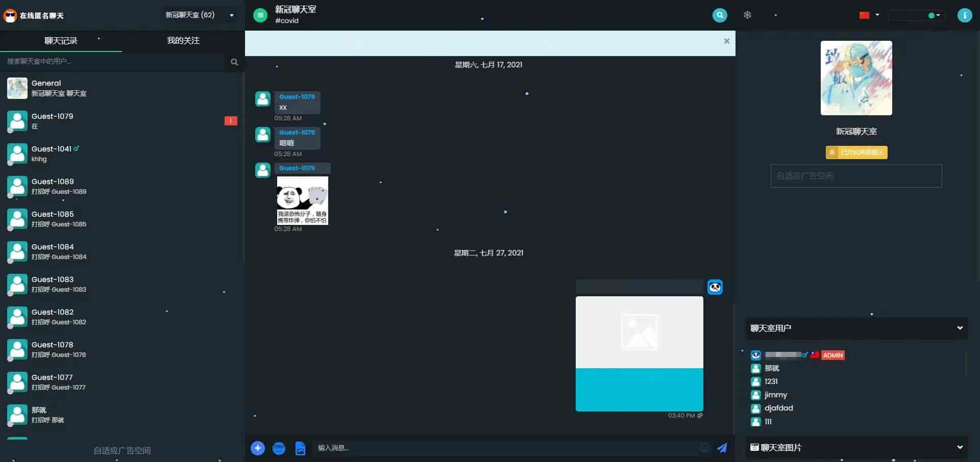The width and height of the screenshot is (980, 462).
Task: Open the emoji picker in message field
Action: coord(704,448)
